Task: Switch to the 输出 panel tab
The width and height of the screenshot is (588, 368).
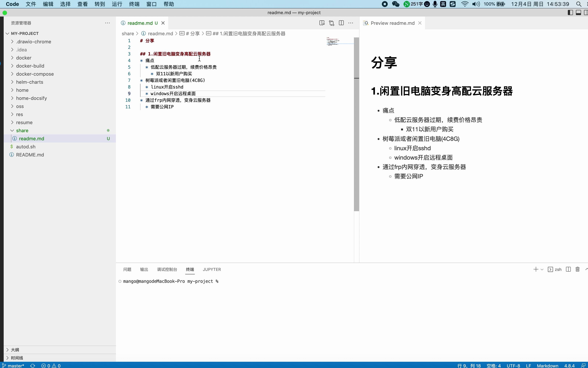Action: point(144,269)
